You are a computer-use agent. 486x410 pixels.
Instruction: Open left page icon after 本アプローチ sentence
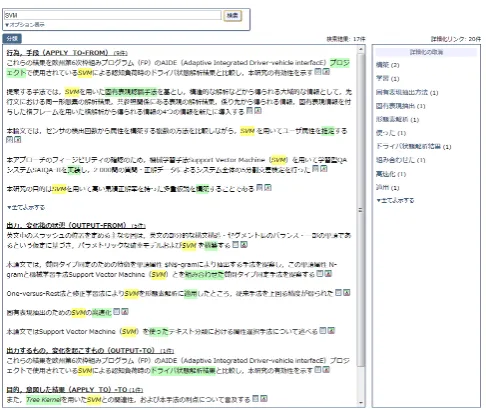tap(316, 169)
